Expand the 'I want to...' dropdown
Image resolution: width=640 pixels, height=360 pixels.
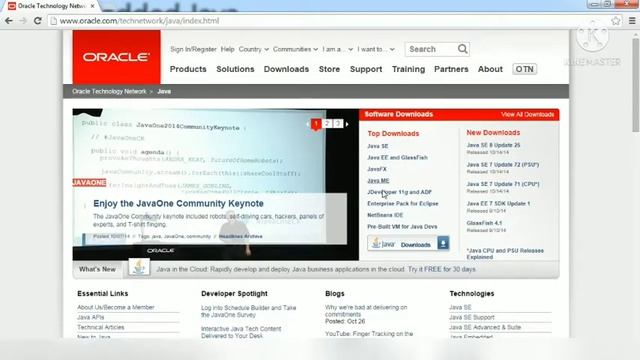[376, 49]
